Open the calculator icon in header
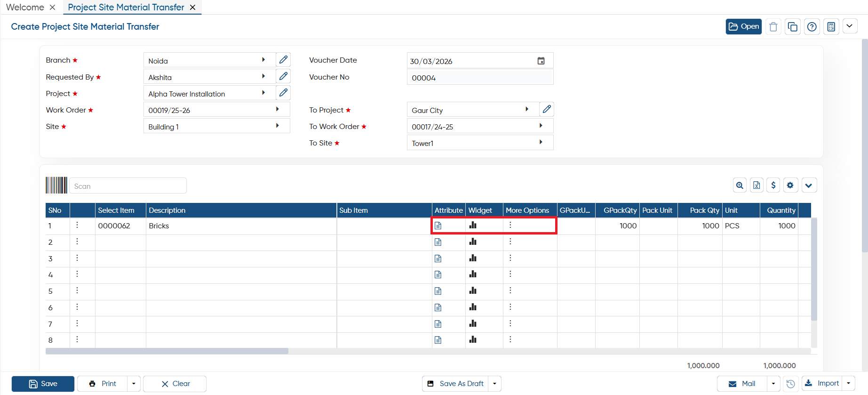This screenshot has height=395, width=868. click(x=831, y=27)
